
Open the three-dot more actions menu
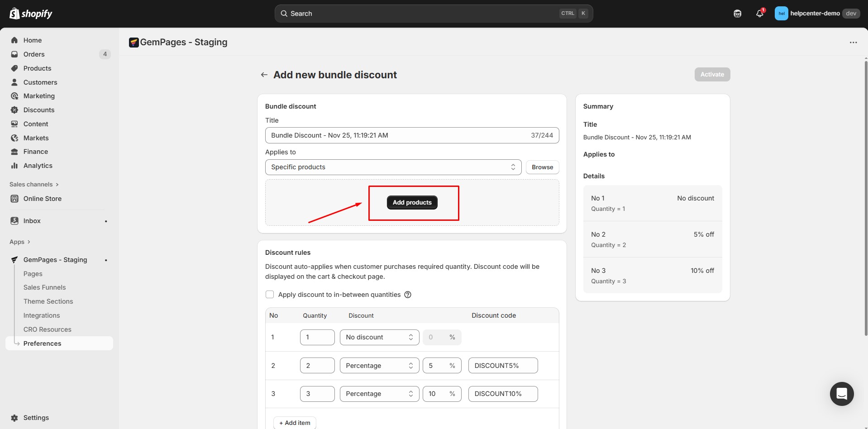click(853, 43)
